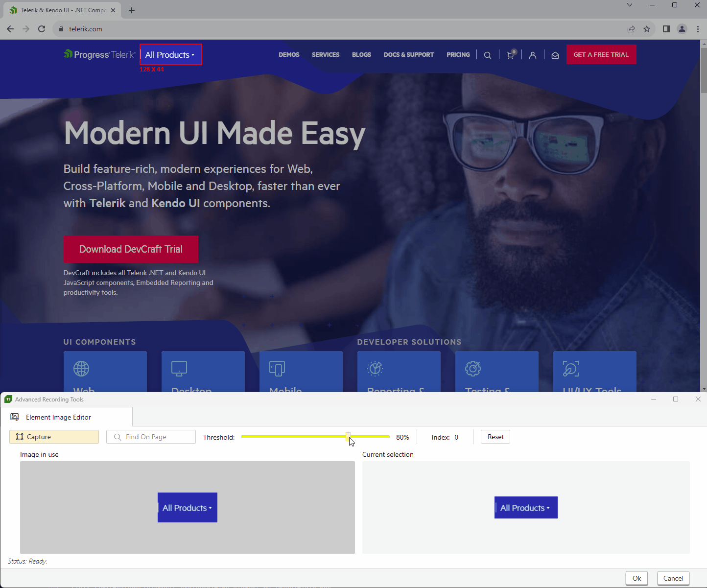Click the Threshold slider handle
This screenshot has height=588, width=707.
[x=348, y=437]
